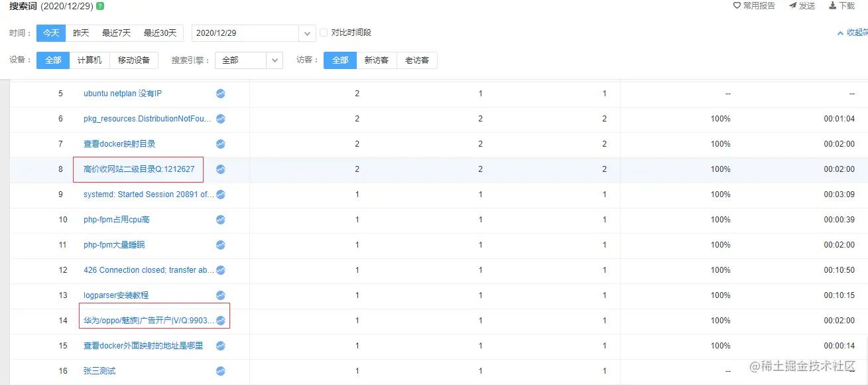This screenshot has width=868, height=385.
Task: Open trend icon for php-fpm大量睡眠 row
Action: 221,245
